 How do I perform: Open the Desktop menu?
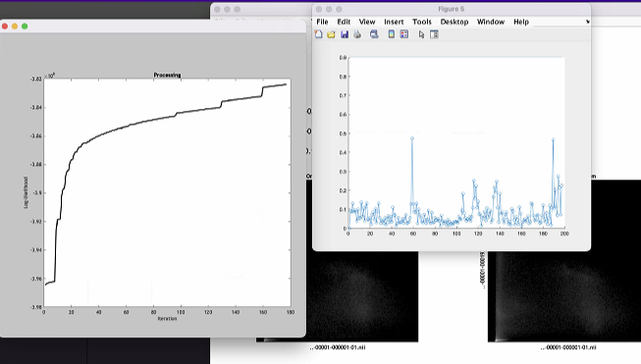(454, 22)
